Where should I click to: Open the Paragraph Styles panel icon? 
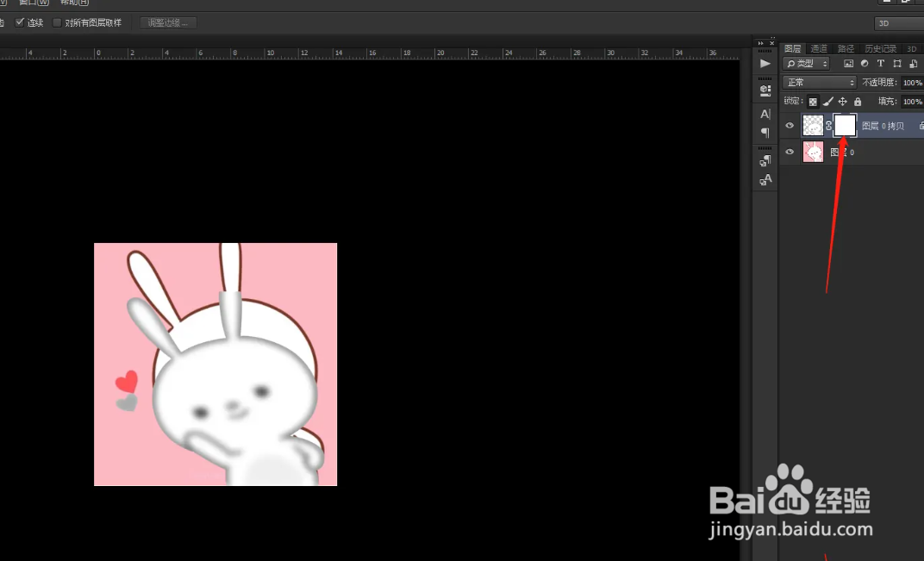pyautogui.click(x=765, y=160)
